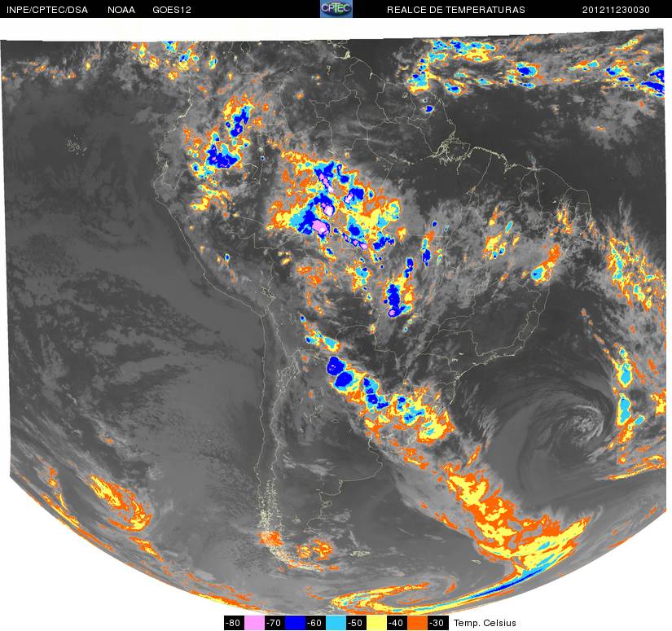Screen dimensions: 672x631
Task: Click the GOES12 satellite label
Action: 172,10
